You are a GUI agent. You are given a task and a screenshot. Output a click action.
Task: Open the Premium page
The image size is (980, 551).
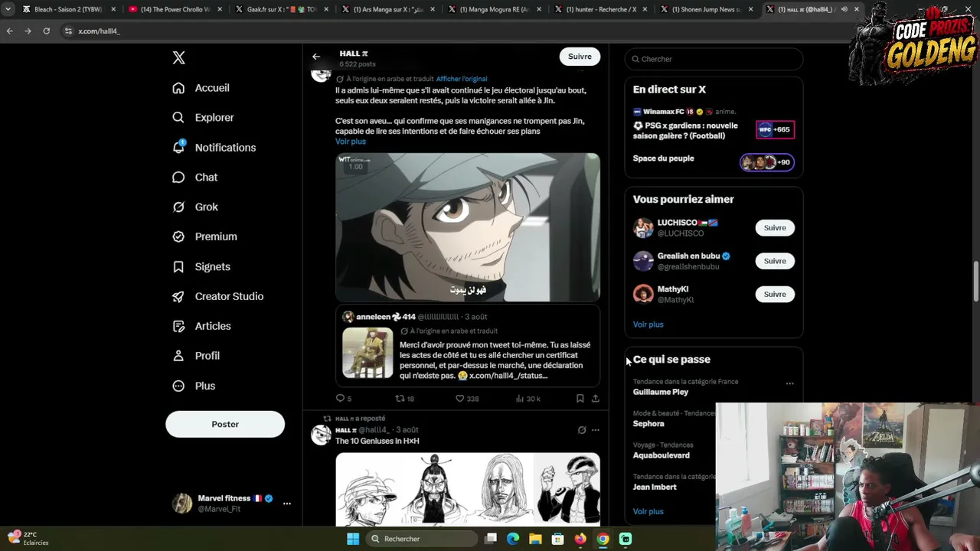(x=204, y=237)
